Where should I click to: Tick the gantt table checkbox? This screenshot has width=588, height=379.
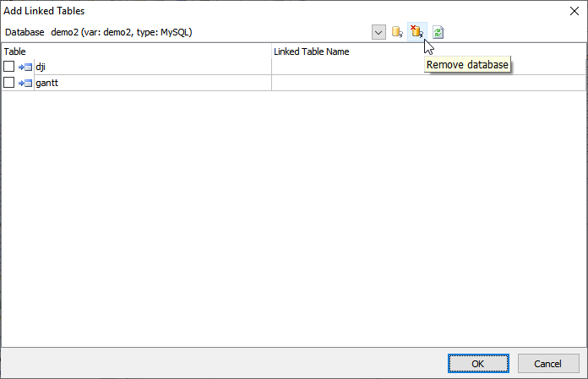[x=9, y=83]
